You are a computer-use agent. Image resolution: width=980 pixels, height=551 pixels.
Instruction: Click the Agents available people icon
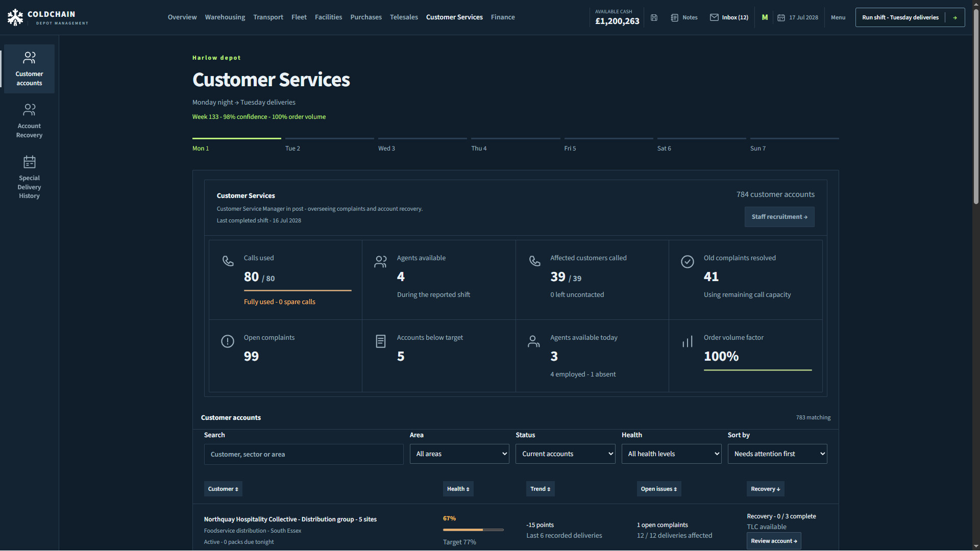(381, 262)
